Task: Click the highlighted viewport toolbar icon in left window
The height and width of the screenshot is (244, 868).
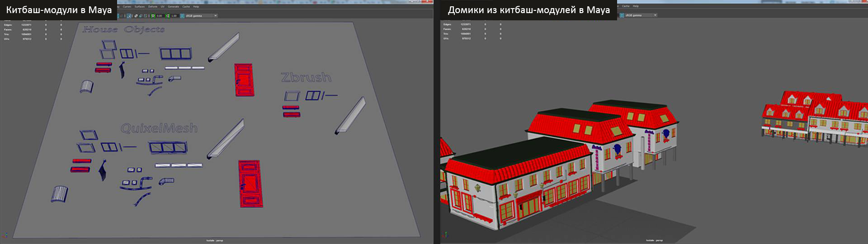Action: (x=129, y=16)
